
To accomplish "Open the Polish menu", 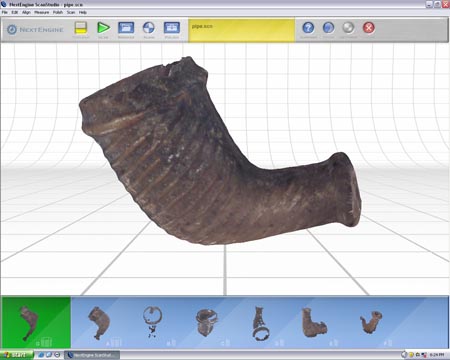I will coord(58,12).
